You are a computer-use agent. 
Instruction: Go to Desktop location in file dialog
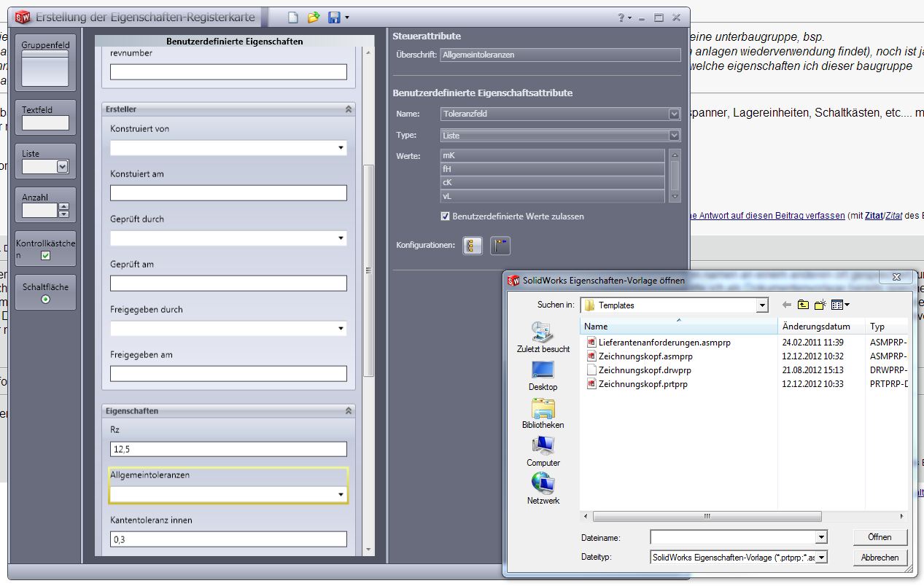(543, 375)
